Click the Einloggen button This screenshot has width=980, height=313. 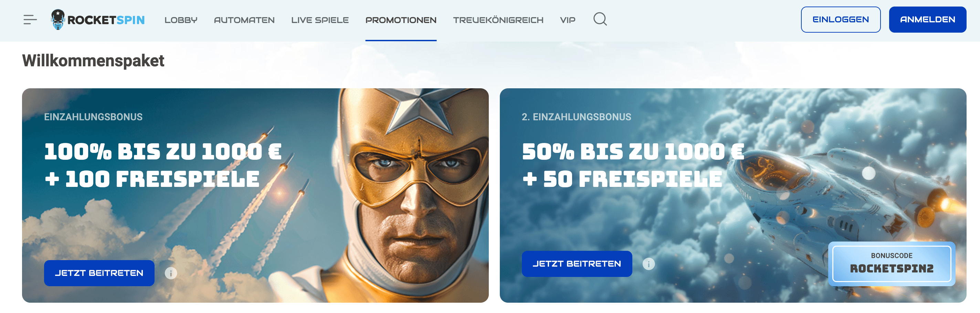(x=840, y=19)
